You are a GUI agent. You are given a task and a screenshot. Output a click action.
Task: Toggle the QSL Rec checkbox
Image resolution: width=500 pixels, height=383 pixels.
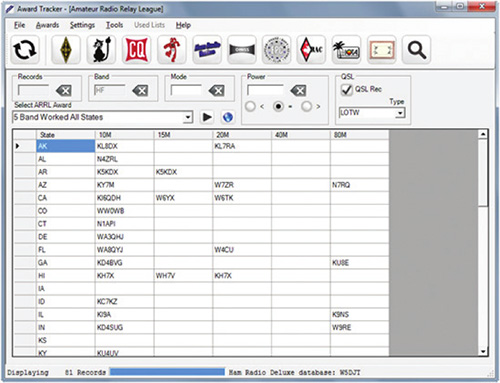pos(347,89)
